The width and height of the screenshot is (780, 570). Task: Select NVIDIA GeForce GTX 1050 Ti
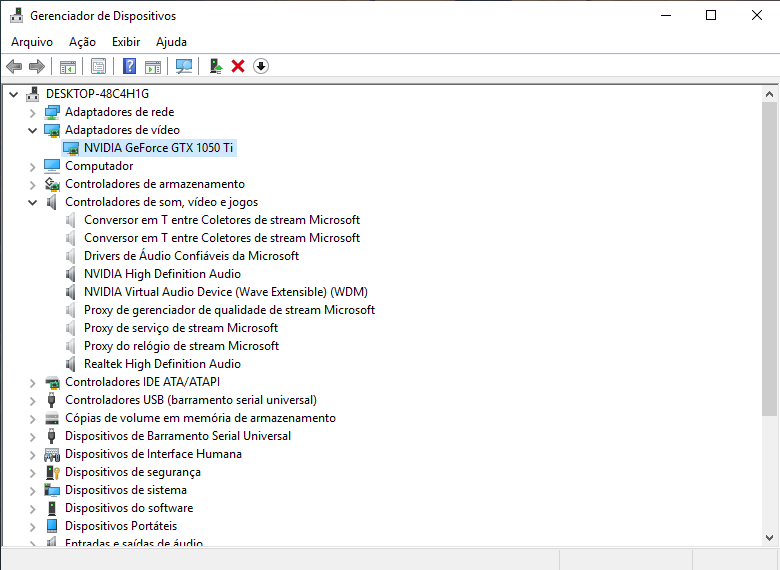click(158, 148)
